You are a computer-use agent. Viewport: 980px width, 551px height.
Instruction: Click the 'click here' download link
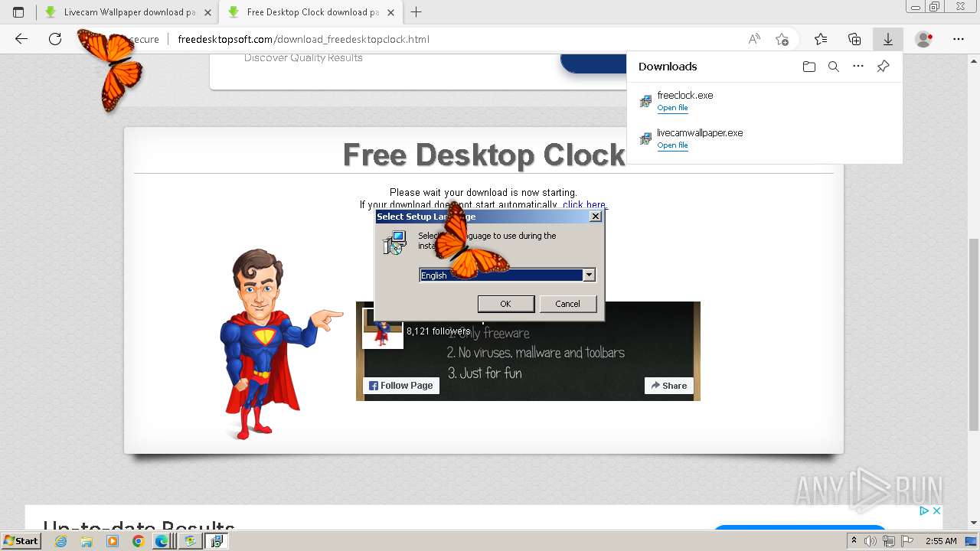click(584, 204)
